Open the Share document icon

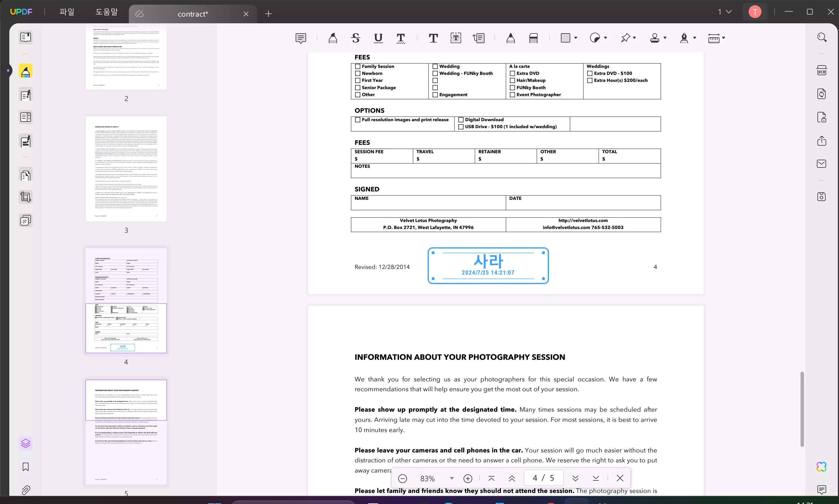pos(822,141)
